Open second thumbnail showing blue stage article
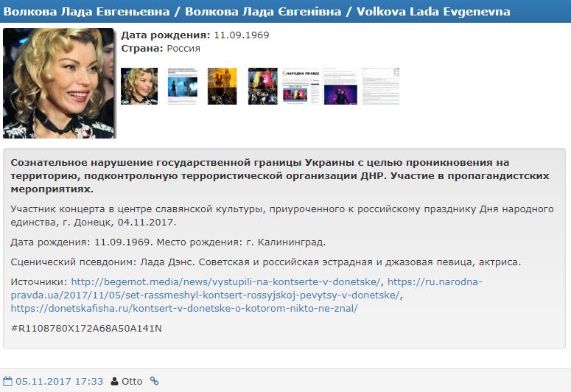Screen dimensions: 571x392 click(x=183, y=86)
